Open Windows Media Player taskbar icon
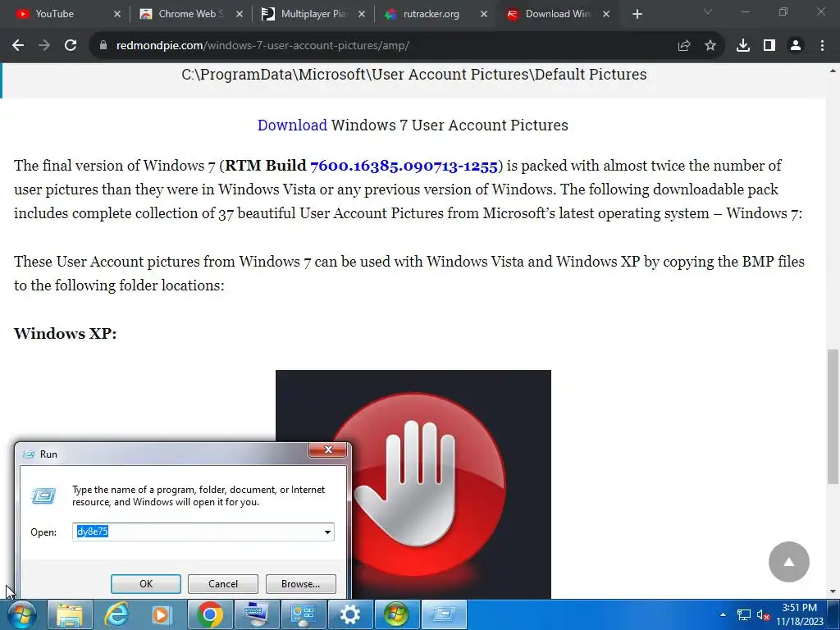The height and width of the screenshot is (630, 840). [162, 614]
